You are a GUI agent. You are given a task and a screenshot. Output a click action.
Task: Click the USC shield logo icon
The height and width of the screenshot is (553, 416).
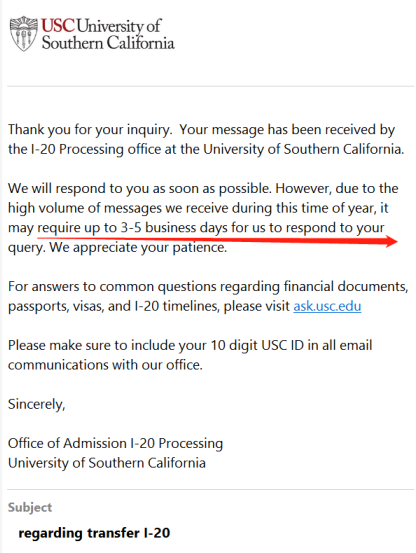click(23, 34)
